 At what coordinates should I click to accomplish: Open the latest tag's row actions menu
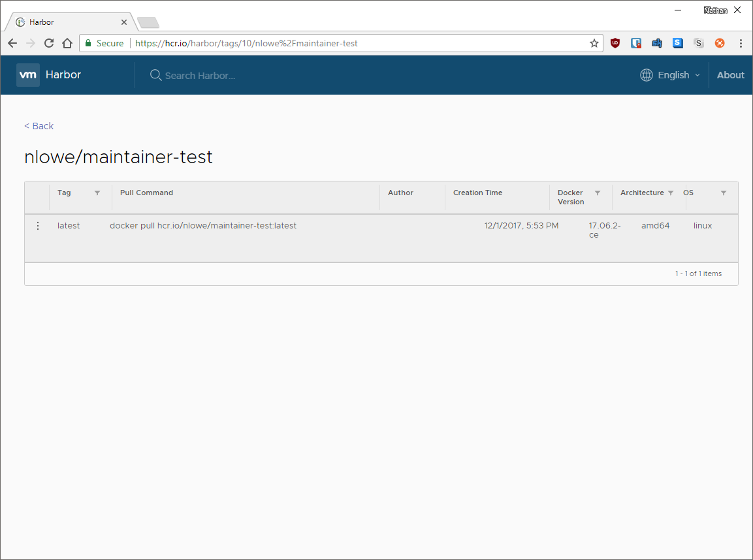click(x=37, y=225)
